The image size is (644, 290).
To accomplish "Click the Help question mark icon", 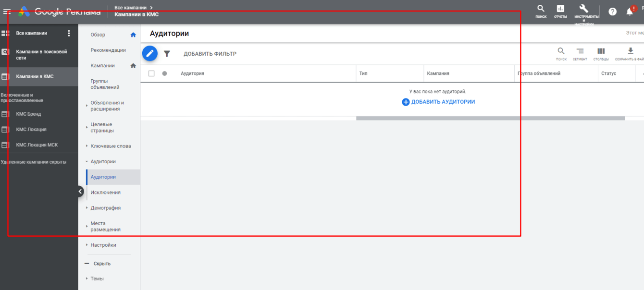I will (x=612, y=12).
